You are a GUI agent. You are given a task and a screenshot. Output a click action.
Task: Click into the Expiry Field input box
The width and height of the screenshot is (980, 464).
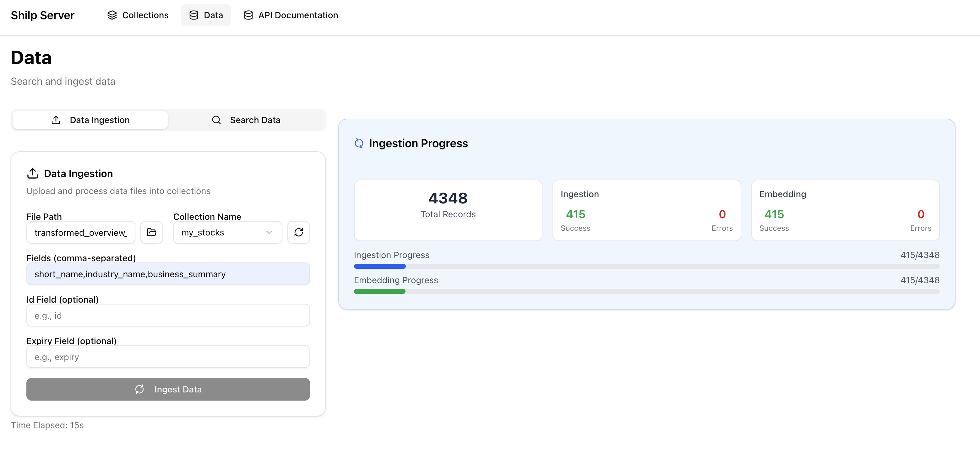(168, 357)
